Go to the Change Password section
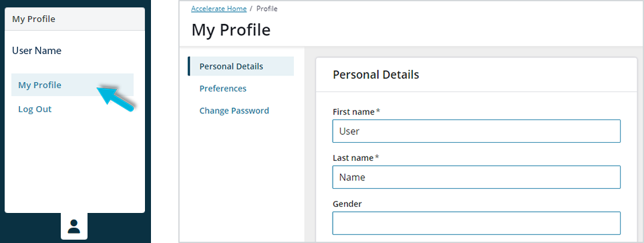The height and width of the screenshot is (243, 644). 234,111
